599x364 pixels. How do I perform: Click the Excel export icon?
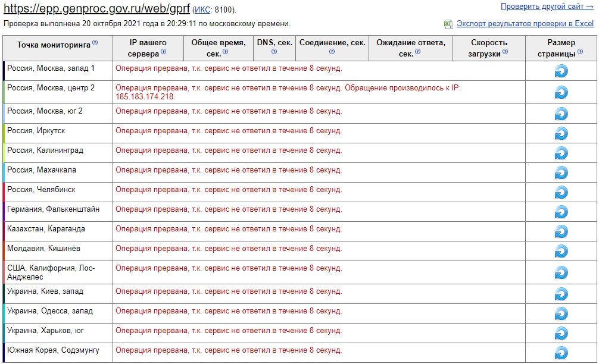click(x=448, y=24)
